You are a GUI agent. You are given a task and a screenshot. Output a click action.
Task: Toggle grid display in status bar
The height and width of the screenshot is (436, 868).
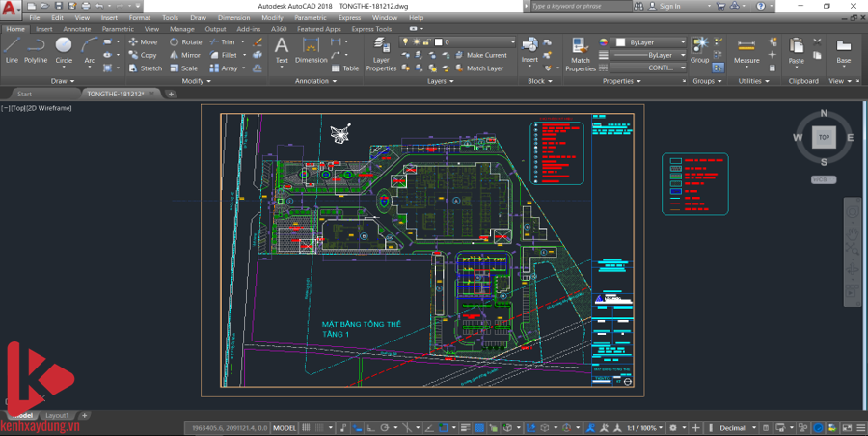(306, 427)
